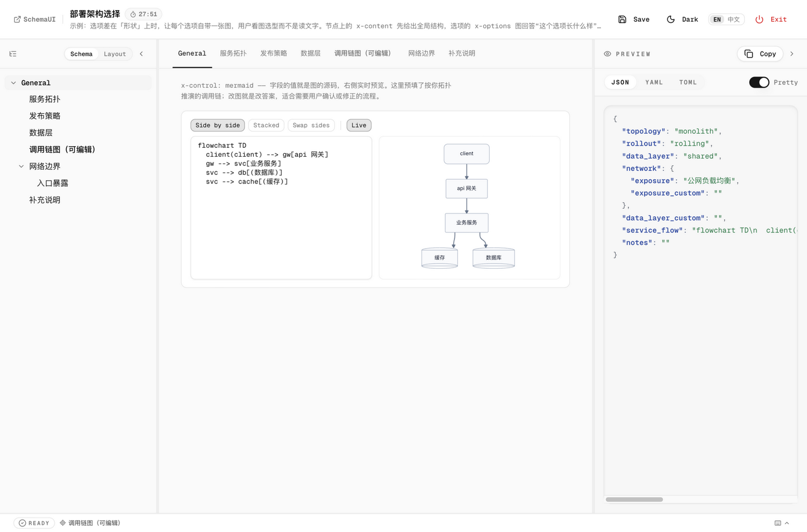
Task: Open 服务拓扑 in the sidebar tree
Action: pyautogui.click(x=45, y=99)
